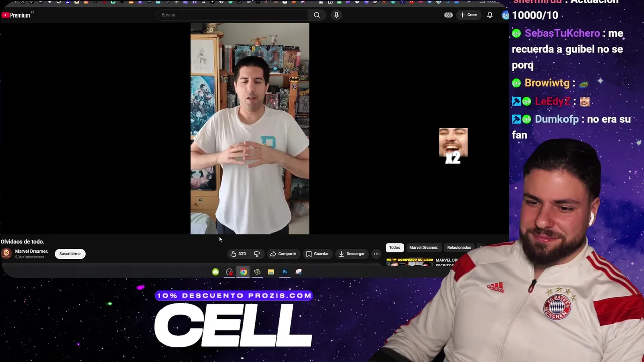Dislike the video with thumbs down
The width and height of the screenshot is (644, 362).
(x=257, y=254)
